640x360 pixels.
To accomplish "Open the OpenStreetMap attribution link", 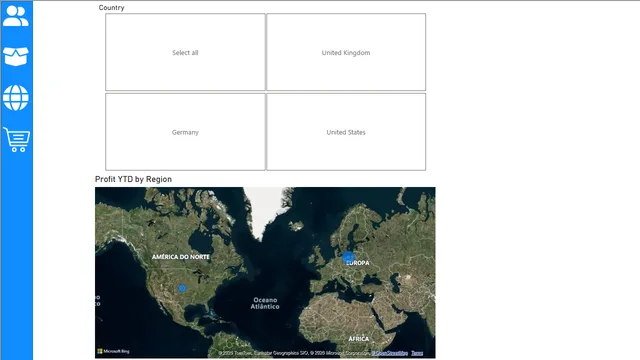I will [390, 353].
